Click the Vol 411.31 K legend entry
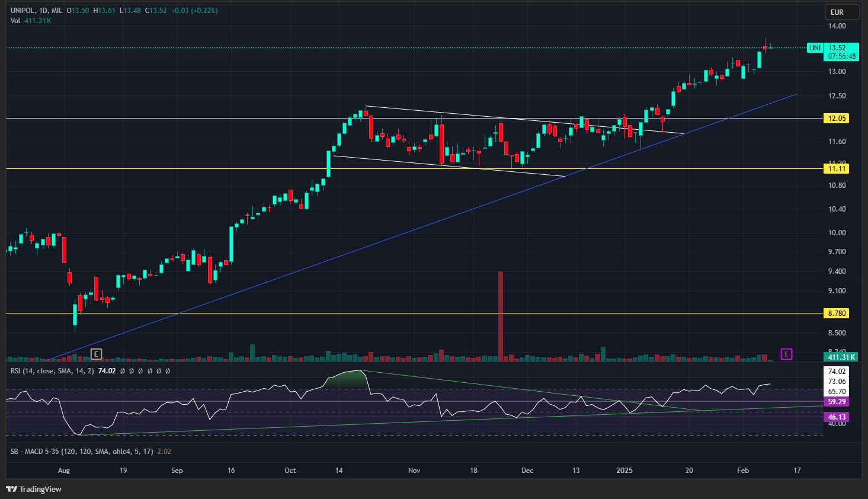This screenshot has height=499, width=868. [x=31, y=21]
